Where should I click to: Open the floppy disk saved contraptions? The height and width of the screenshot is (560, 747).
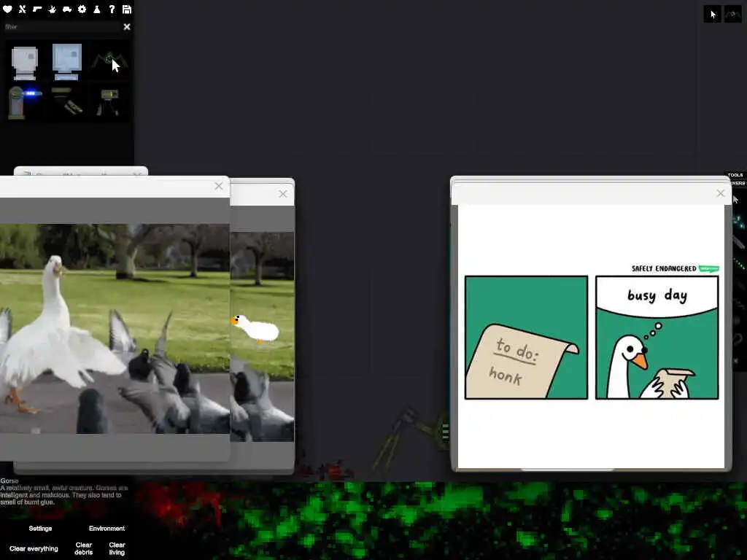pyautogui.click(x=127, y=9)
